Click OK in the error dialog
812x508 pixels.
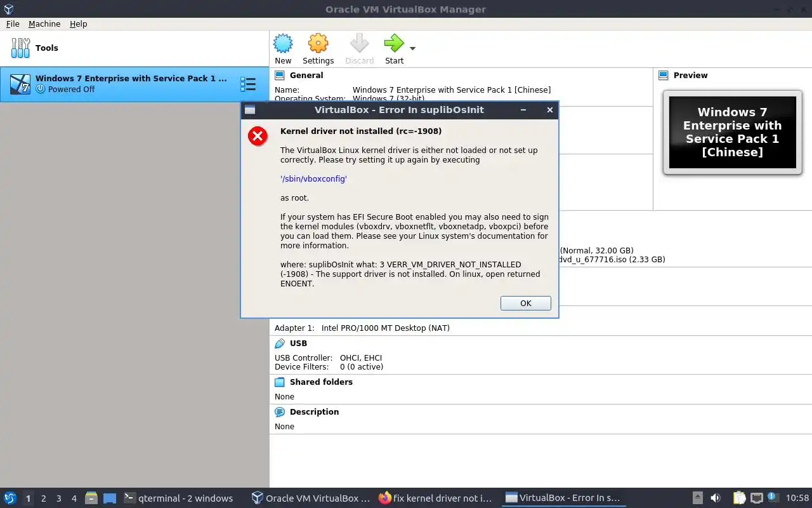tap(525, 303)
